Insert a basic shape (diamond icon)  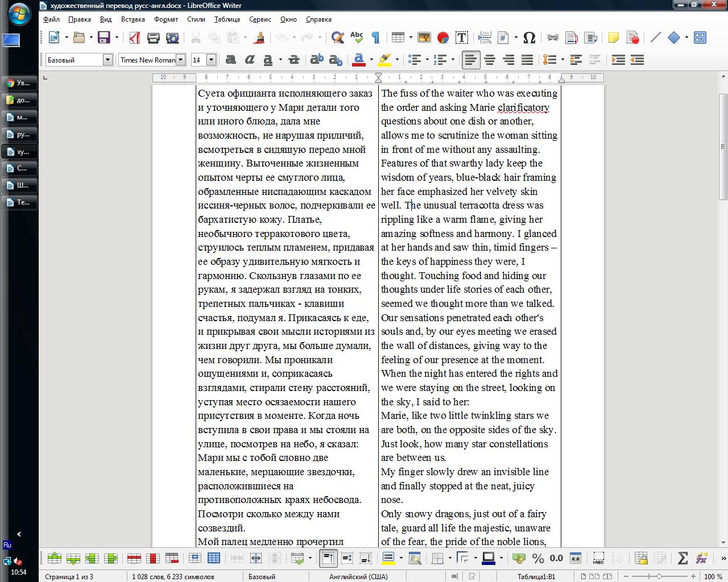(x=674, y=38)
